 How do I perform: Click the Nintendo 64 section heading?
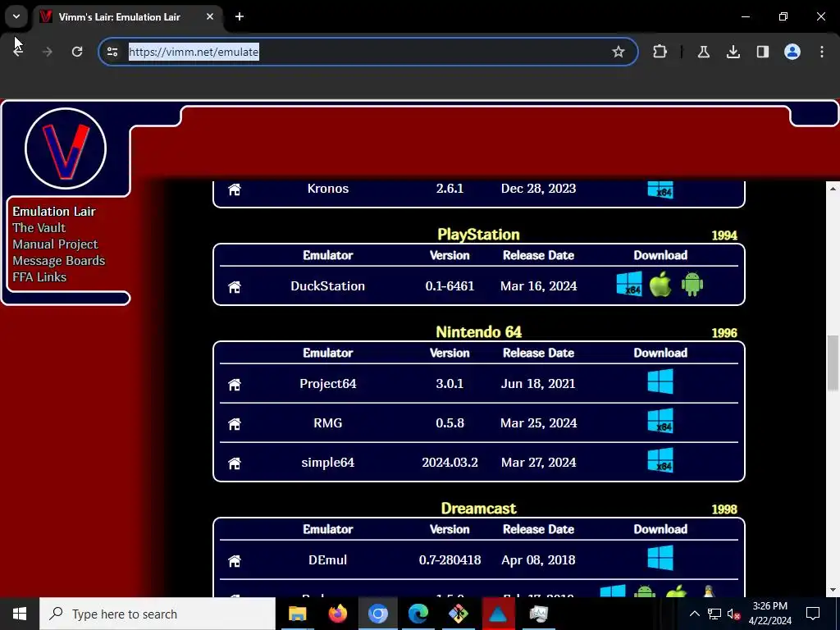click(x=478, y=332)
